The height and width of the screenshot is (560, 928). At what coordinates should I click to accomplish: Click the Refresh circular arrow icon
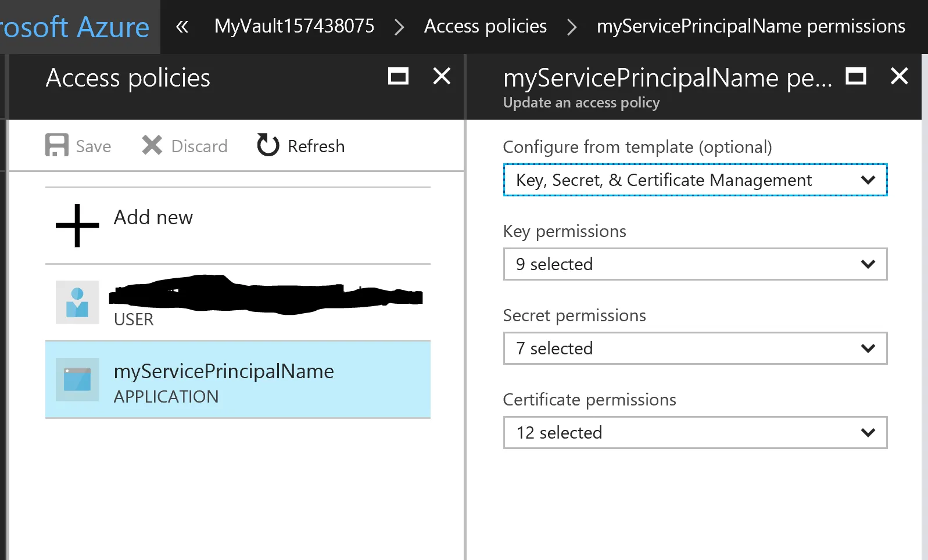pos(268,145)
